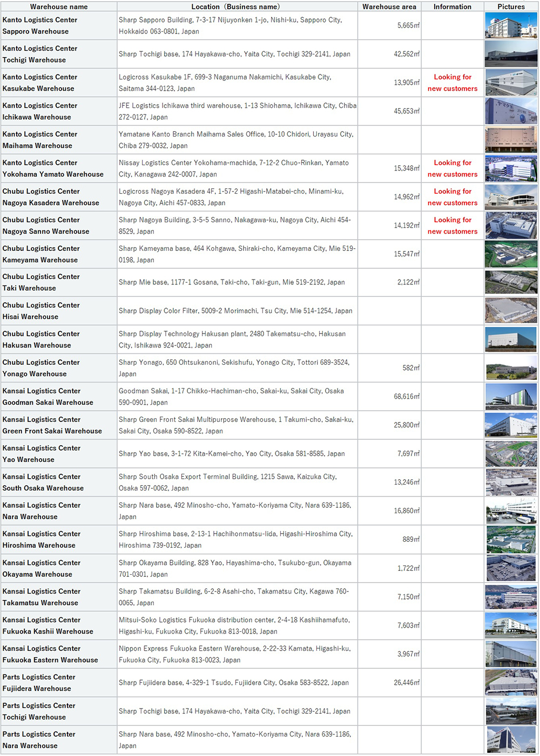
Task: Open the Kansai Nara Warehouse picture thumbnail
Action: pos(511,511)
